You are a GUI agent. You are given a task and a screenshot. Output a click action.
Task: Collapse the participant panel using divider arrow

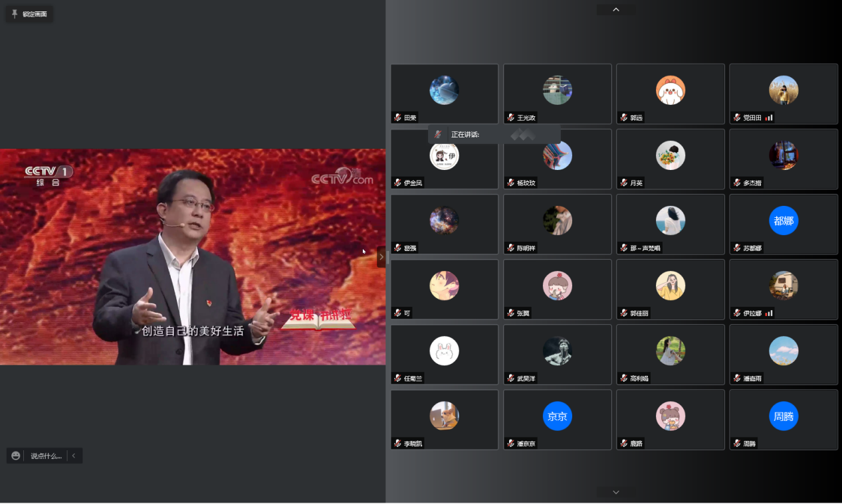pos(381,256)
